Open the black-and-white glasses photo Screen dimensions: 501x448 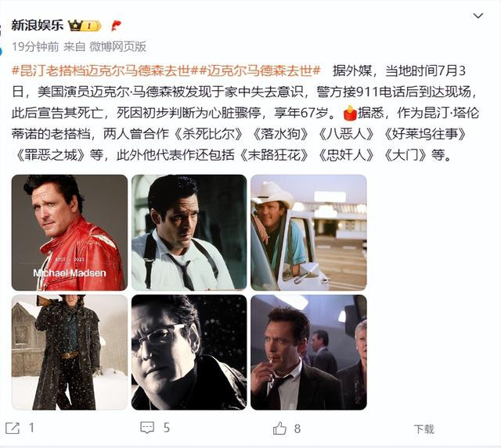189,352
